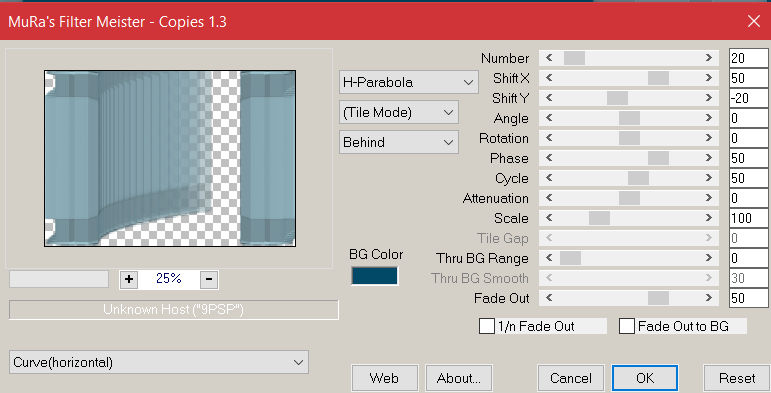Viewport: 771px width, 393px height.
Task: Decrease Scale with left arrow
Action: click(x=549, y=218)
